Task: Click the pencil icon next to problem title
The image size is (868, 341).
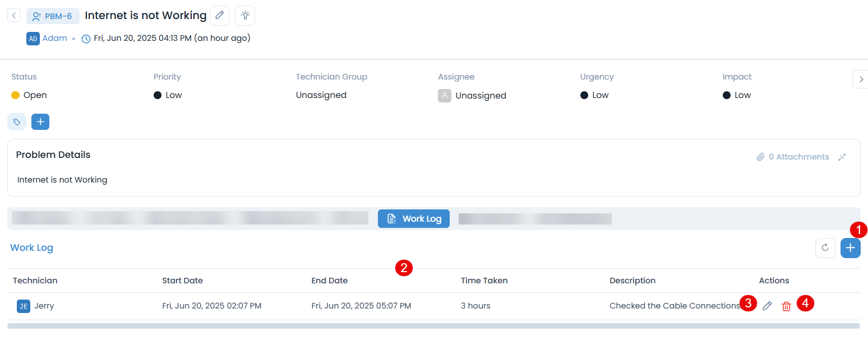Action: click(x=220, y=16)
